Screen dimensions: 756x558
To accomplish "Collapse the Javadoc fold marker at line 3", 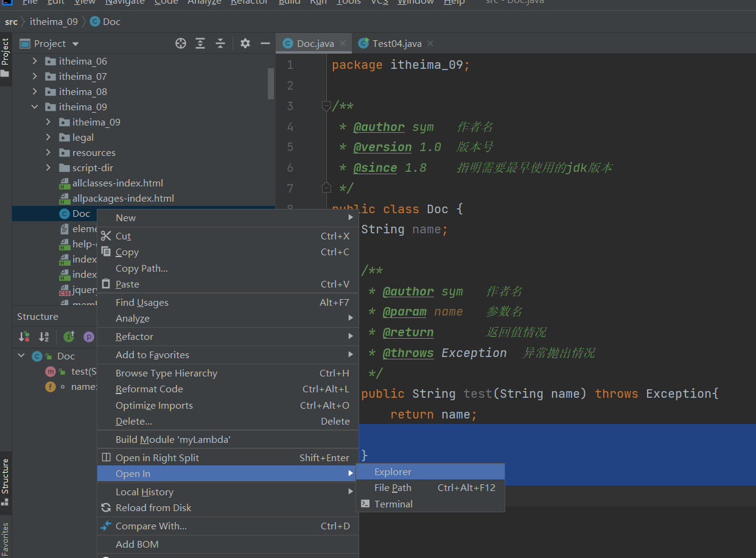I will coord(326,106).
